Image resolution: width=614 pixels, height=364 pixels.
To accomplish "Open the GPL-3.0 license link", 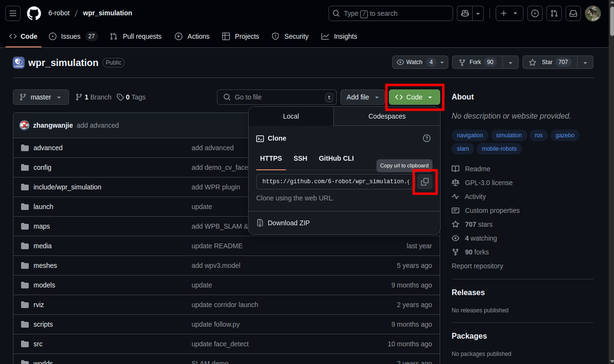I will (x=482, y=183).
